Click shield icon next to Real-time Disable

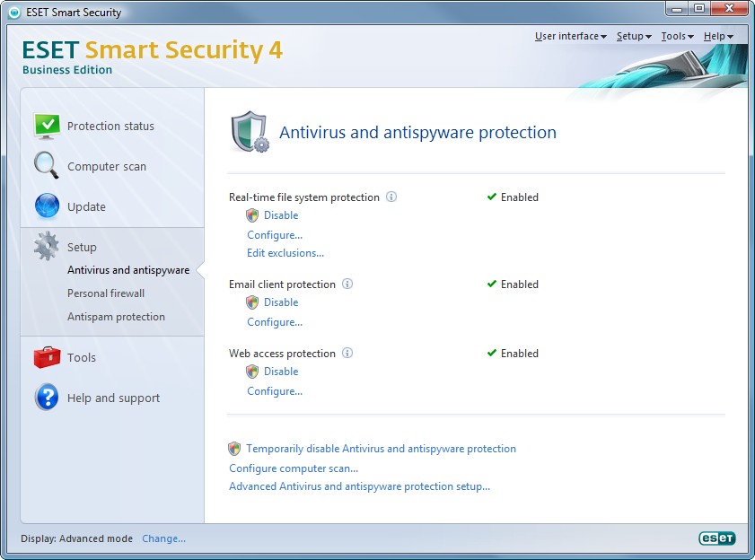point(252,215)
